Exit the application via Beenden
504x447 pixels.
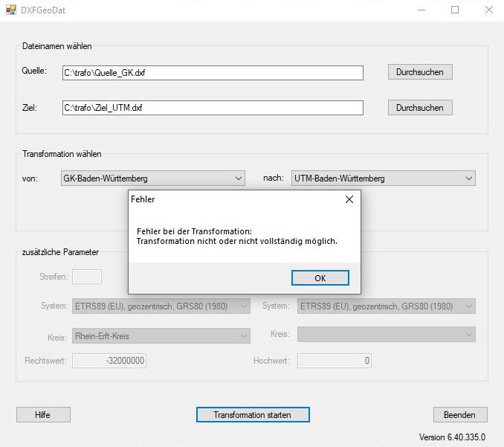point(460,415)
